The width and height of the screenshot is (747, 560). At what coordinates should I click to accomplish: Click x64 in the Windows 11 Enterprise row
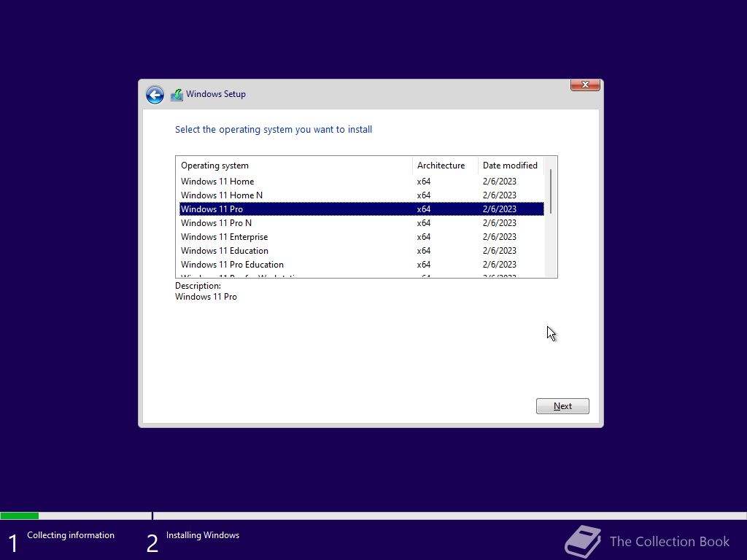click(424, 237)
